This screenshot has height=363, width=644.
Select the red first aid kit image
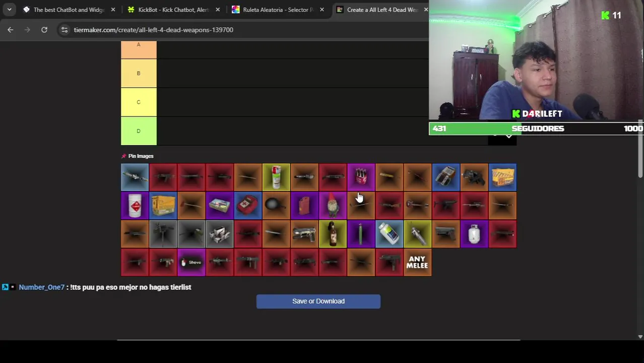(248, 206)
